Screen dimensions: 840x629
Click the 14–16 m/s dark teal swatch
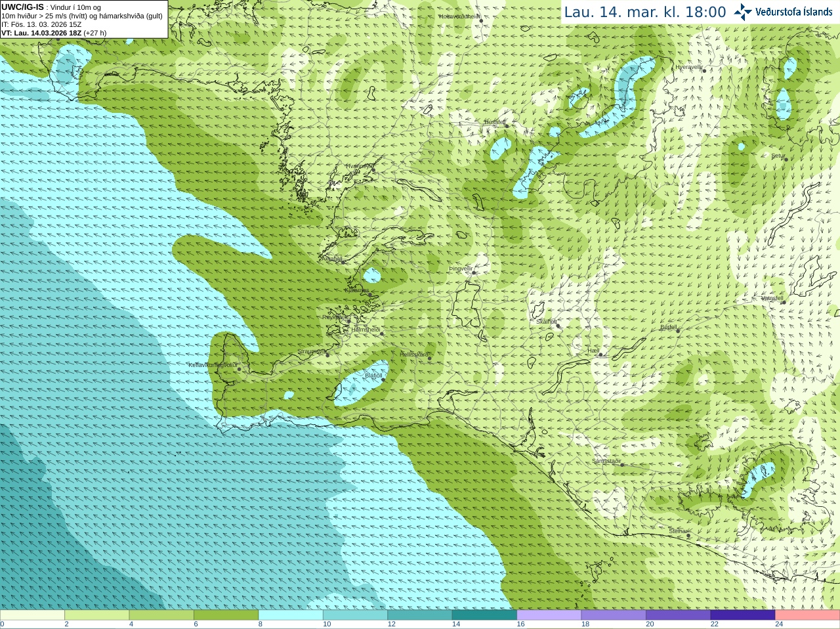(x=484, y=615)
